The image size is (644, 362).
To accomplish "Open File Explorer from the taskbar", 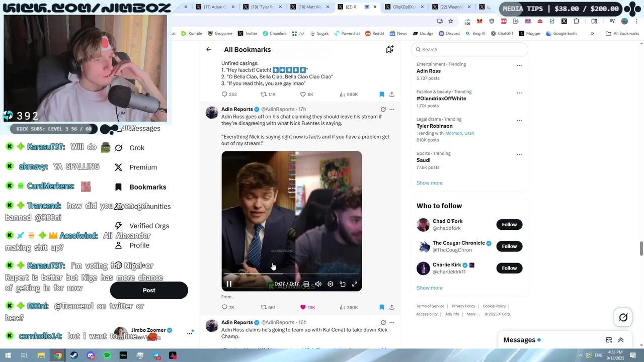I will pos(41,355).
